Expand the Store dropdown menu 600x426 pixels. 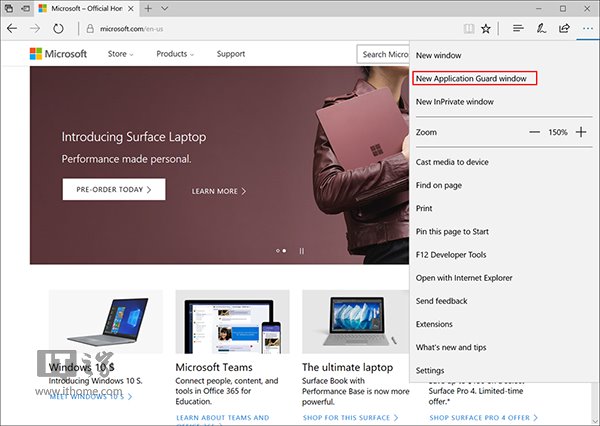(121, 54)
